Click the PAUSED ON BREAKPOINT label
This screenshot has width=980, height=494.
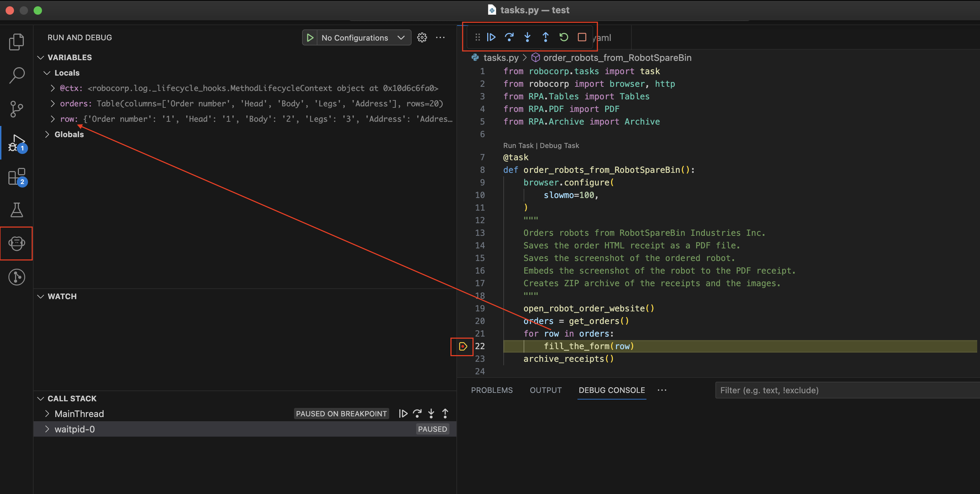341,414
